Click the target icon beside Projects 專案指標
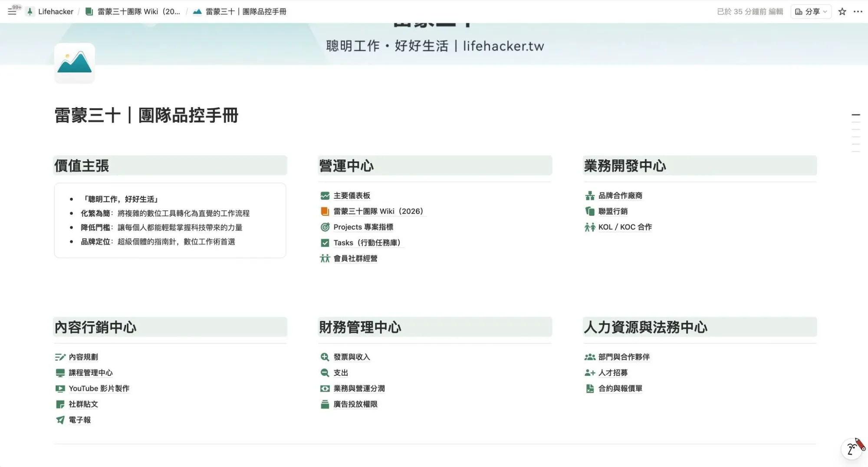Screen dimensions: 868x467 coord(325,227)
